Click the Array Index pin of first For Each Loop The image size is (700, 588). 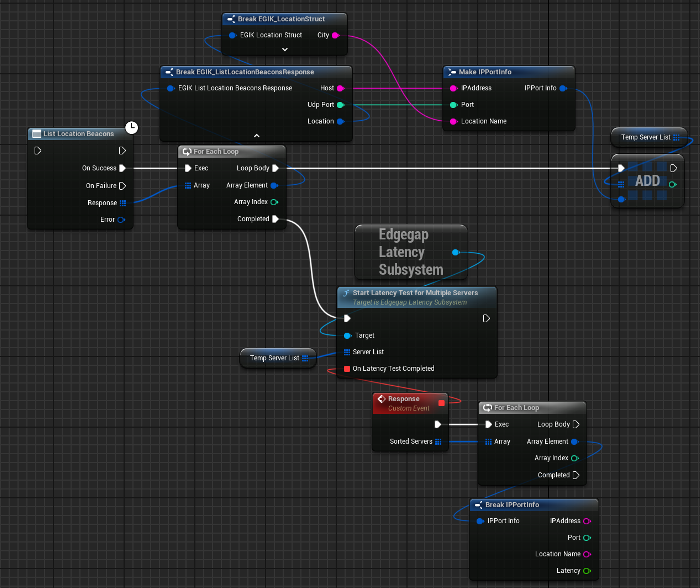[274, 202]
